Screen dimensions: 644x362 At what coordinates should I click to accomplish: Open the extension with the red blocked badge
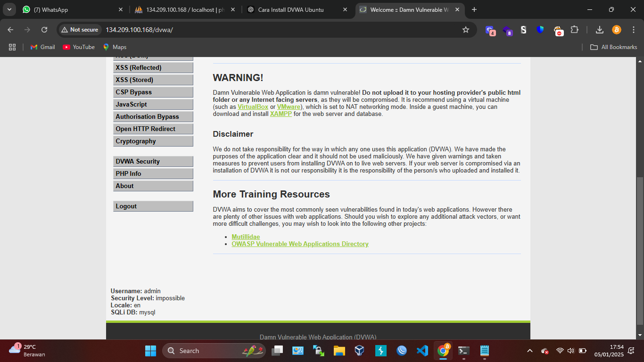(558, 30)
